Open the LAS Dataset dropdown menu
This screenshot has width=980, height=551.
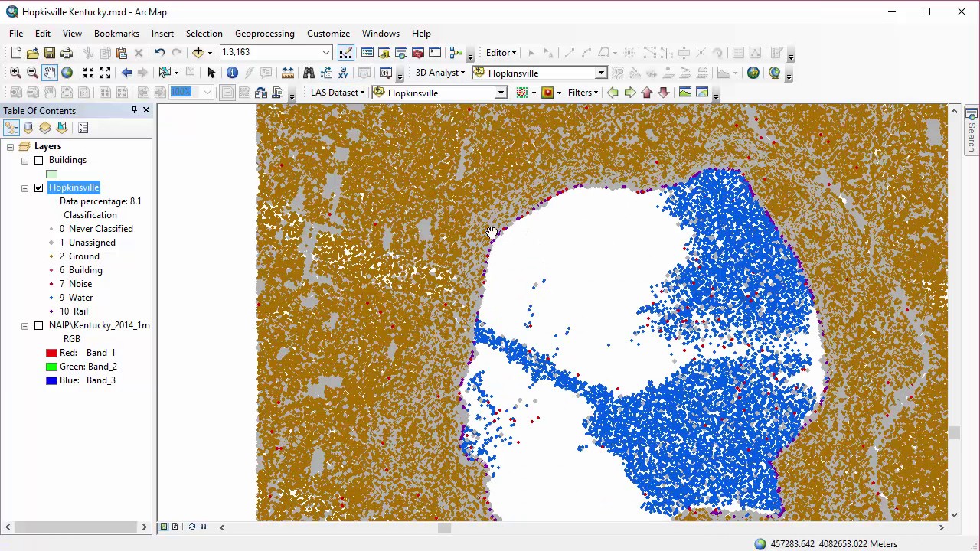(x=337, y=93)
